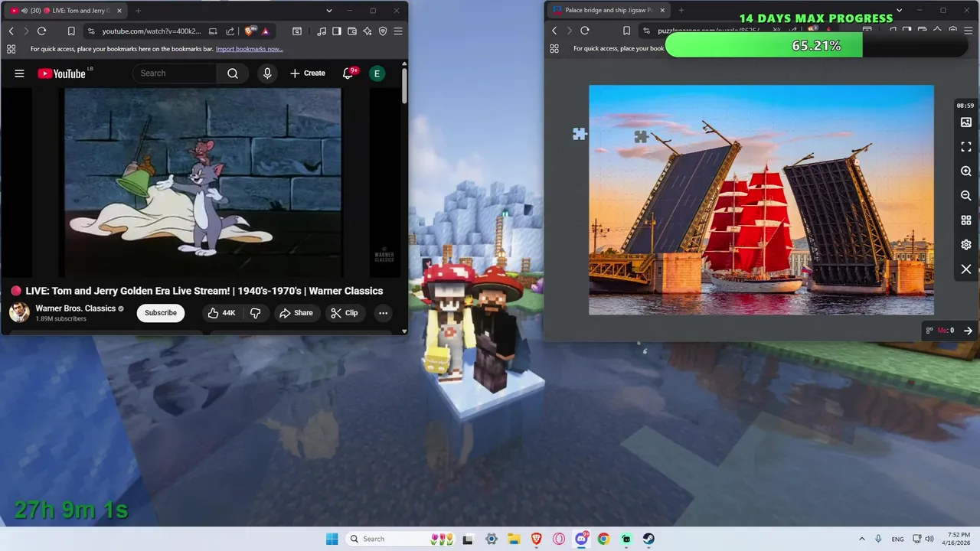Click Import bookmarks now link
The height and width of the screenshot is (551, 980).
pyautogui.click(x=250, y=49)
